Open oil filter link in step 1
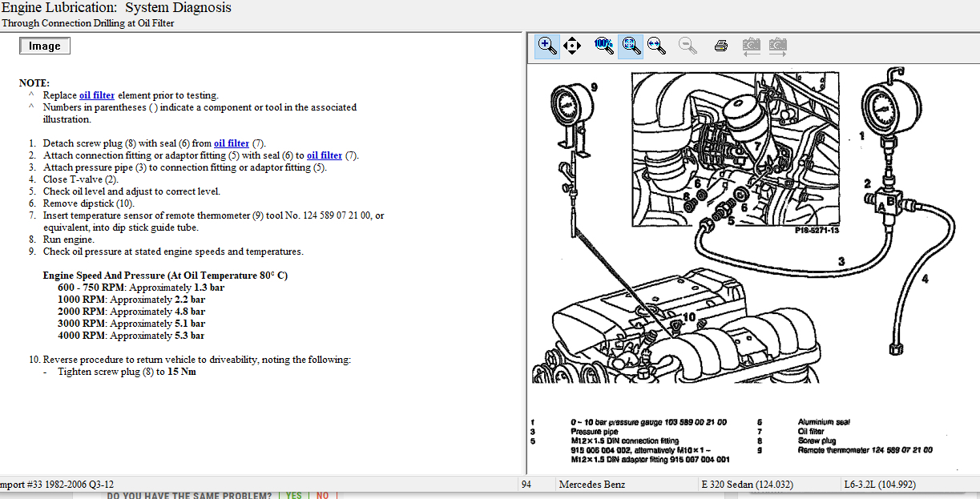Screen dimensions: 980x499 point(232,143)
